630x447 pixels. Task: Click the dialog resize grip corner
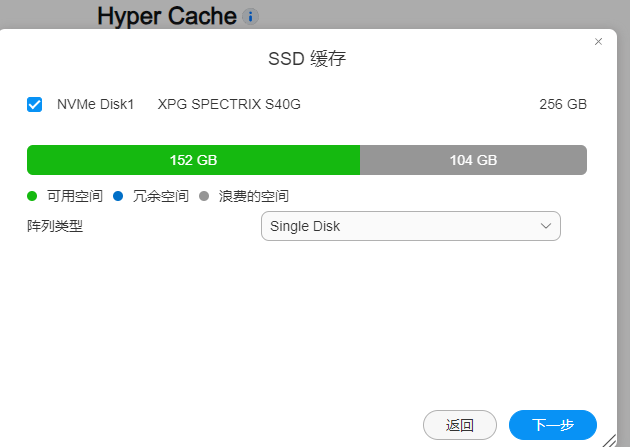(610, 441)
